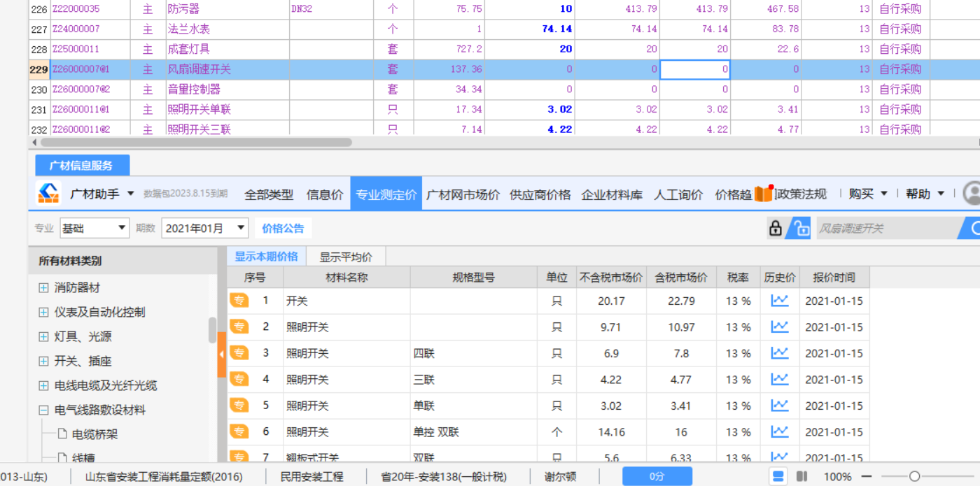The height and width of the screenshot is (486, 980).
Task: Expand the 灯具、光源 category
Action: pyautogui.click(x=43, y=336)
